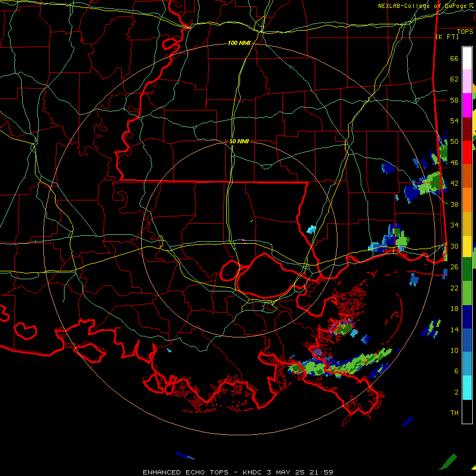Click the legend value '18'
The image size is (476, 476).
pos(454,309)
